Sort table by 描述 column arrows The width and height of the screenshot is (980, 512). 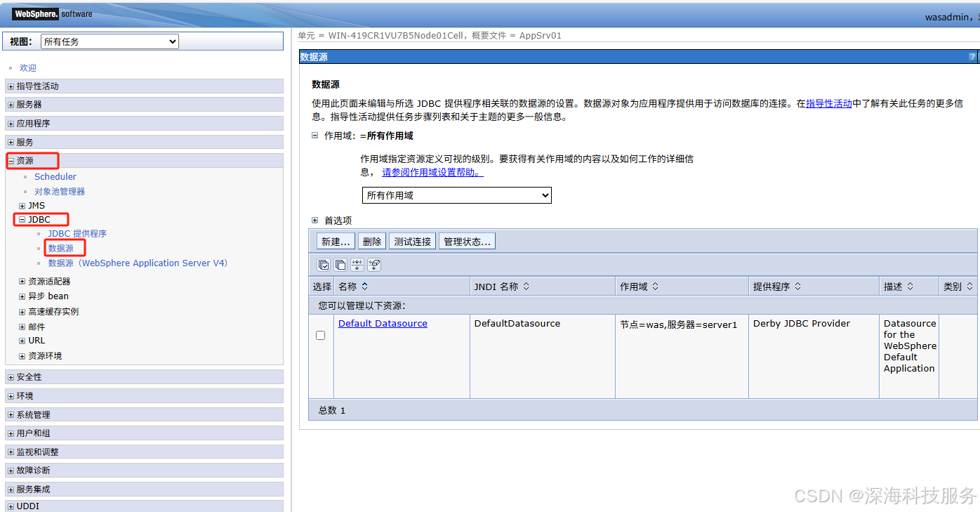click(911, 287)
